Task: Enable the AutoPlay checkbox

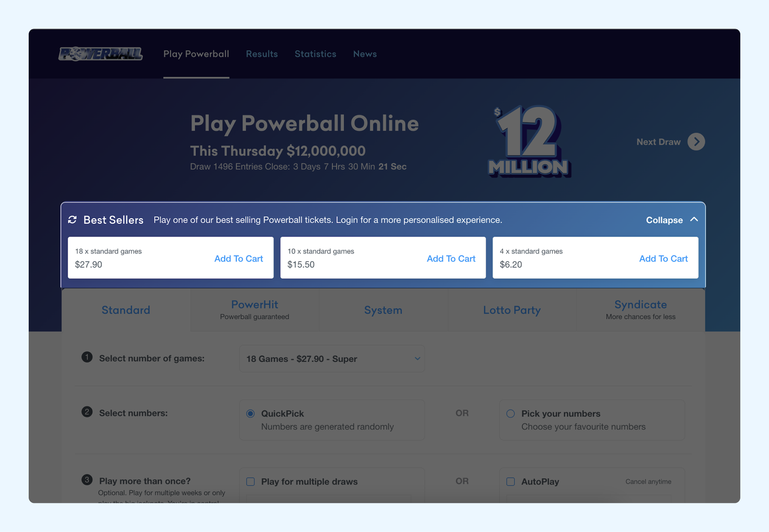Action: pos(510,481)
